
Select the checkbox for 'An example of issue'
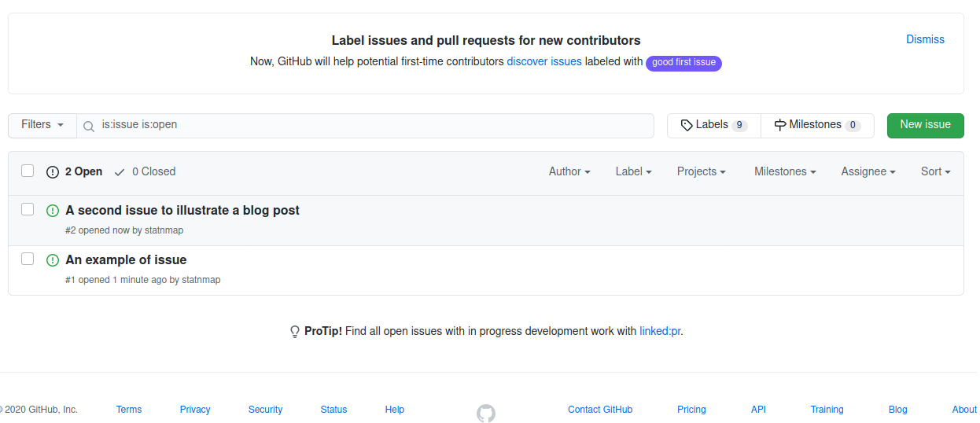(x=28, y=259)
